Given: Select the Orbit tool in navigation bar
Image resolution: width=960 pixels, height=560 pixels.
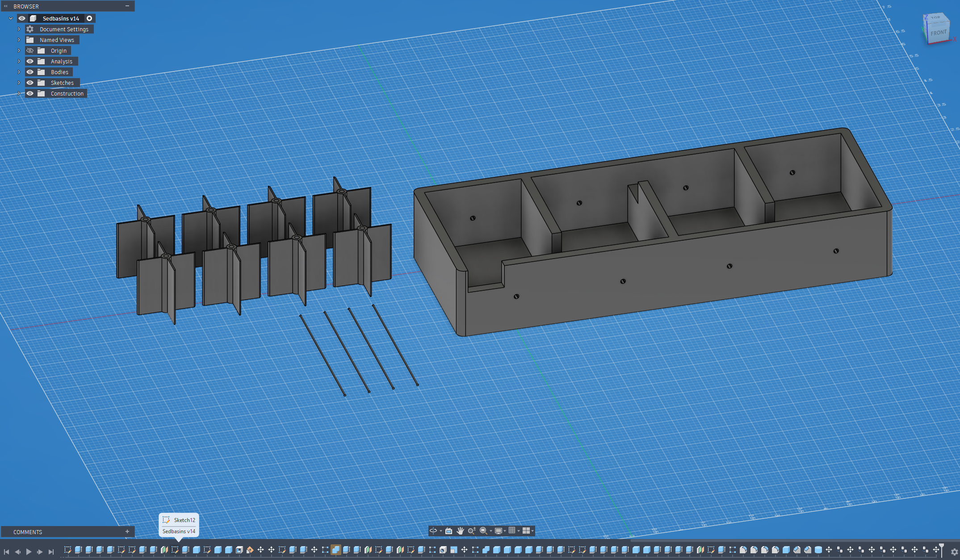Looking at the screenshot, I should (x=433, y=531).
